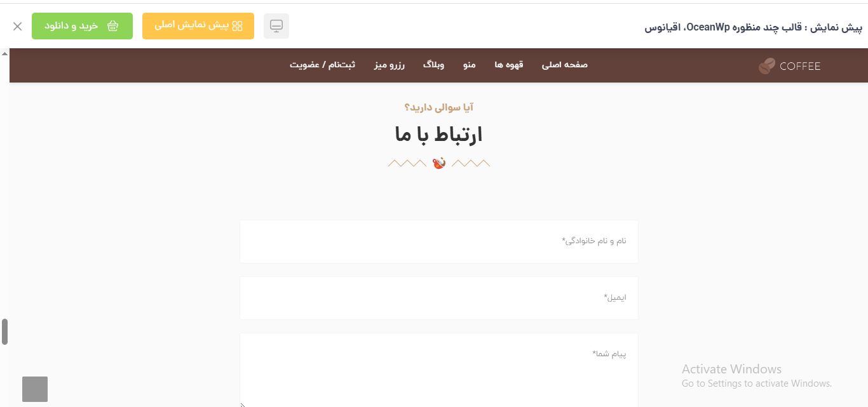Go to منو nav item
The image size is (868, 407).
tap(469, 65)
